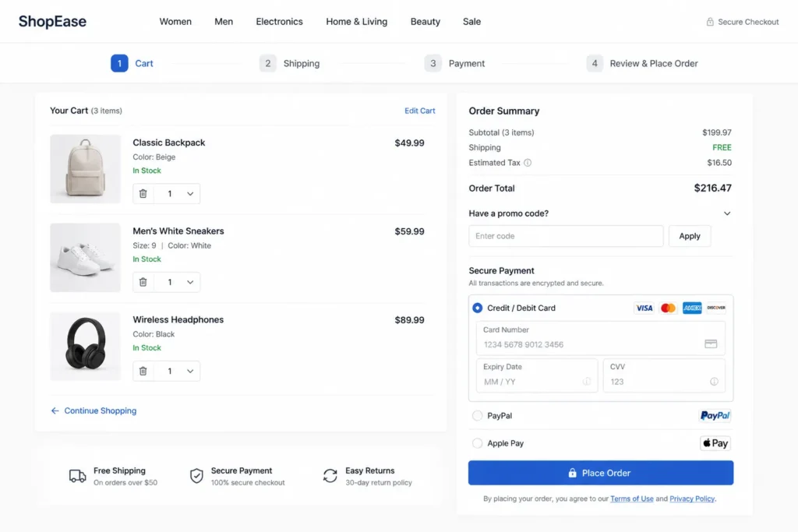Click the Expiry Date MM / YY field
The width and height of the screenshot is (798, 532).
pyautogui.click(x=537, y=375)
